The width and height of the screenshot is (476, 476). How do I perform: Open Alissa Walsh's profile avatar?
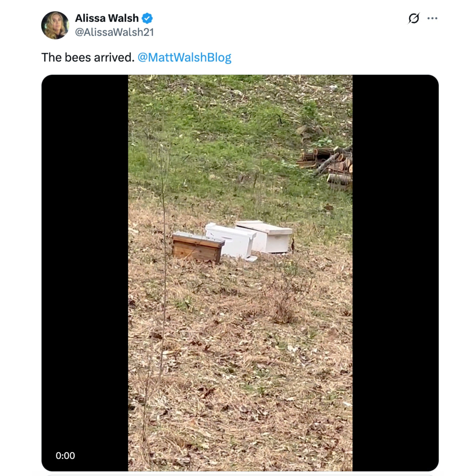click(x=55, y=25)
